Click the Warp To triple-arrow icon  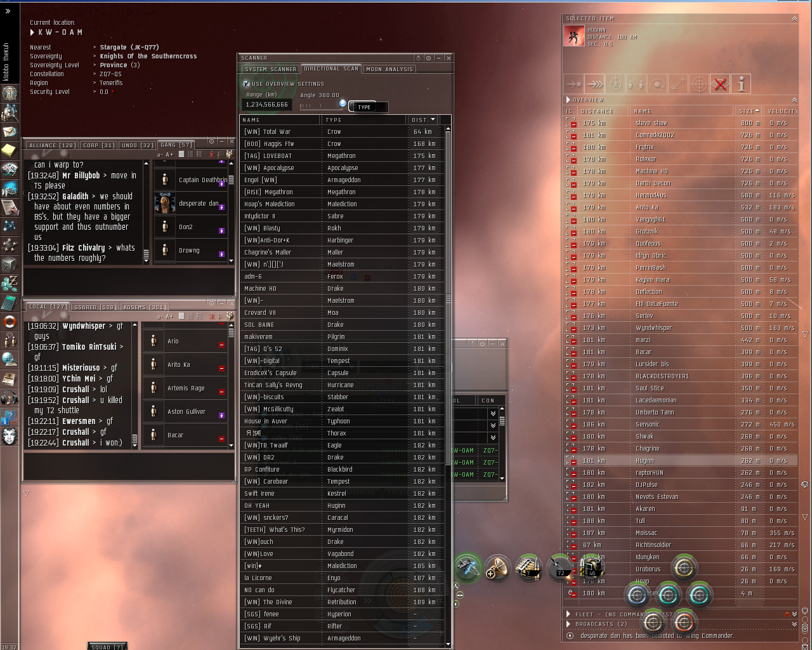[x=594, y=84]
